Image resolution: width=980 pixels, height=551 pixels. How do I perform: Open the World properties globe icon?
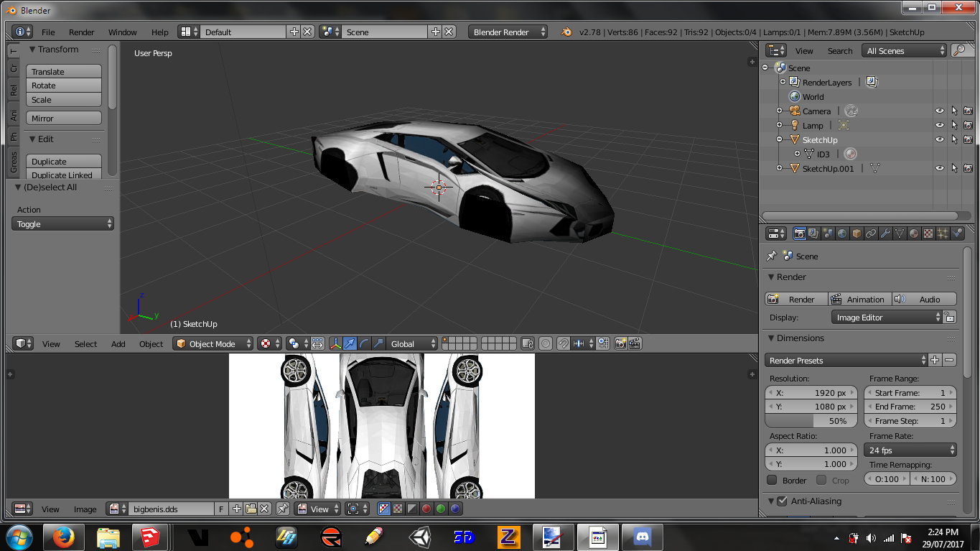pyautogui.click(x=842, y=233)
